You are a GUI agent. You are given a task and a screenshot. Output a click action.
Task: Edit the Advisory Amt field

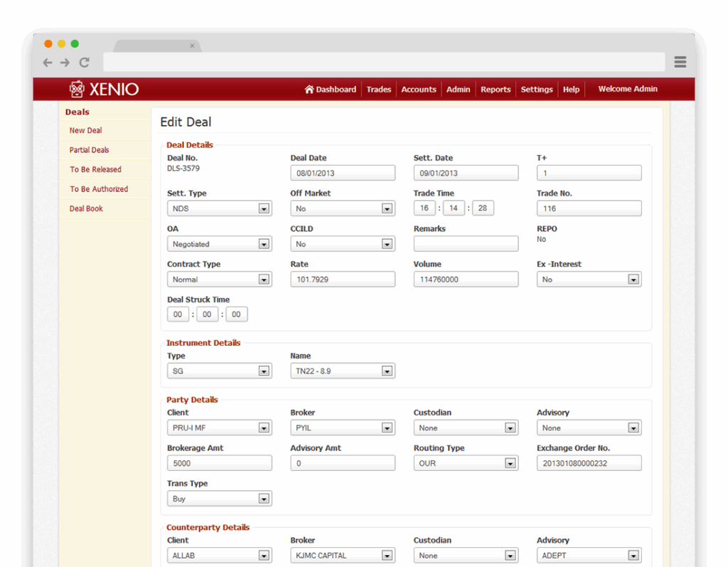(x=343, y=463)
